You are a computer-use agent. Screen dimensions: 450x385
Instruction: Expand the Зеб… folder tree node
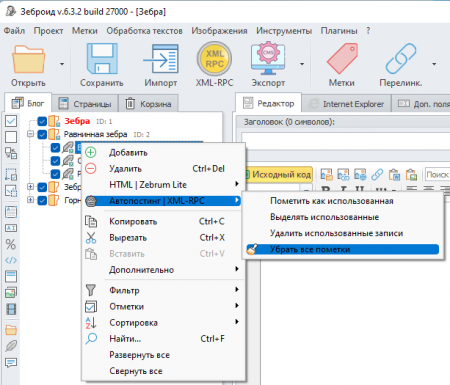coord(30,187)
